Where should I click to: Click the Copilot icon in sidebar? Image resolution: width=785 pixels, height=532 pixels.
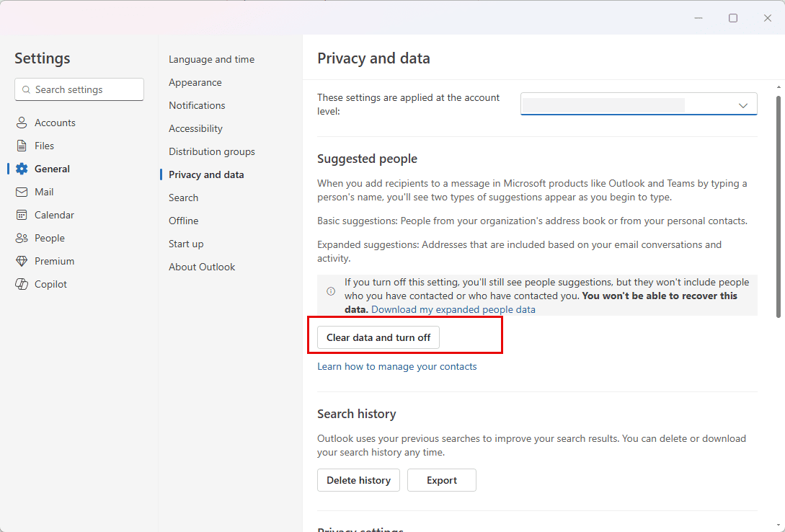(22, 284)
